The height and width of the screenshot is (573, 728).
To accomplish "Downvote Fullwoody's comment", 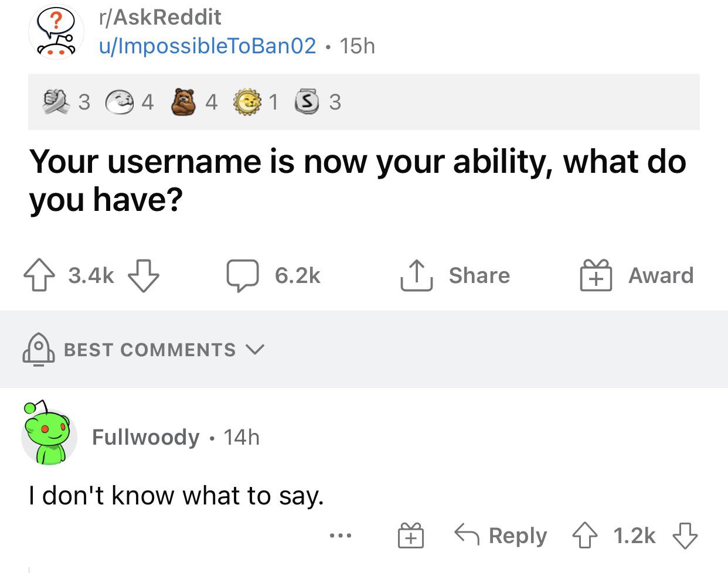I will click(x=685, y=536).
